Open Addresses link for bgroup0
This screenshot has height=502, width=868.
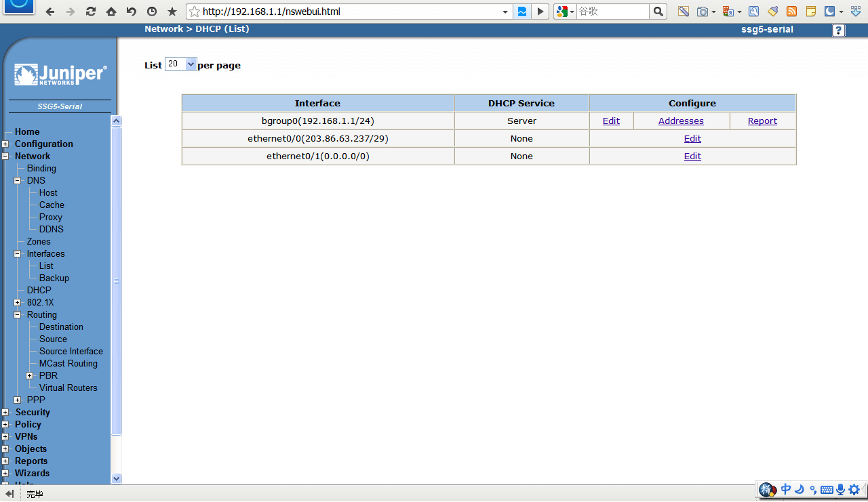pyautogui.click(x=681, y=121)
